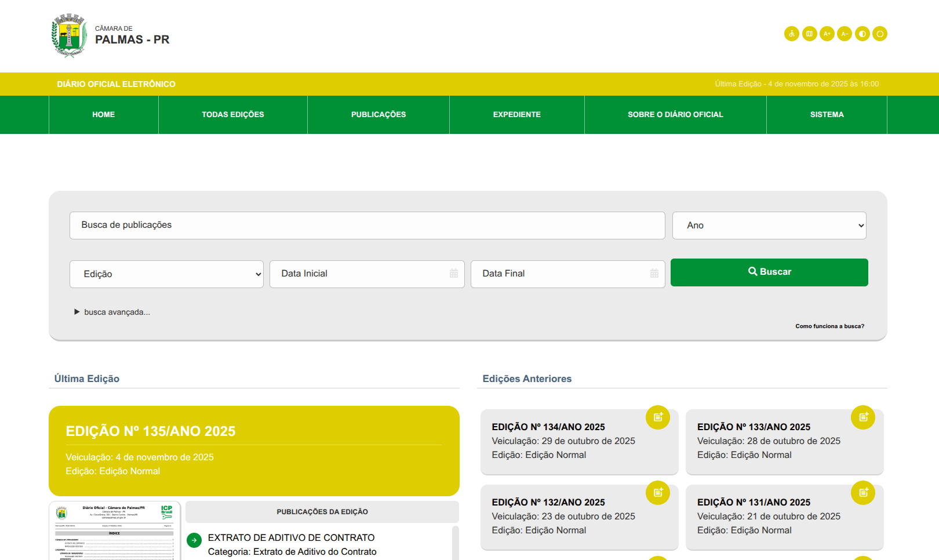Image resolution: width=939 pixels, height=560 pixels.
Task: Click green arrow beside Extrato de Aditivo
Action: point(194,540)
